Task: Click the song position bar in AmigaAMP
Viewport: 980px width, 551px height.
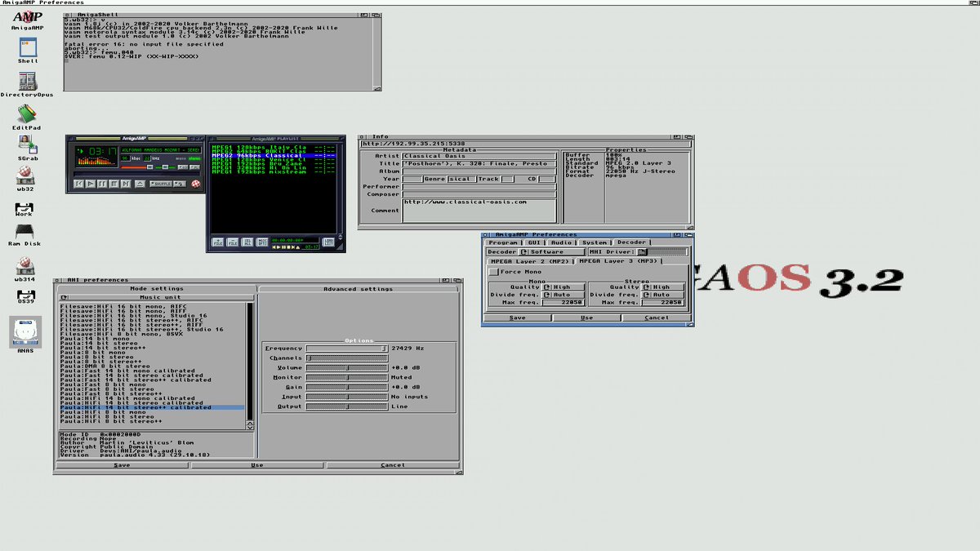Action: [136, 174]
